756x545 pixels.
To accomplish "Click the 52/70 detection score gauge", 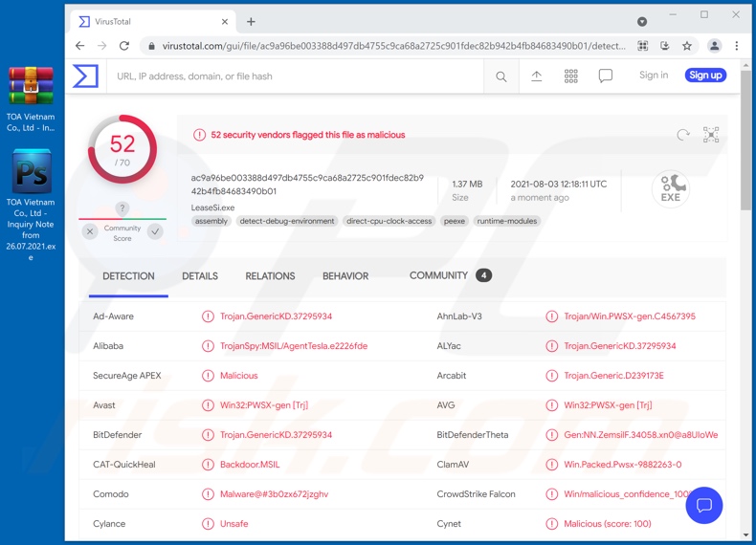I will (x=122, y=149).
